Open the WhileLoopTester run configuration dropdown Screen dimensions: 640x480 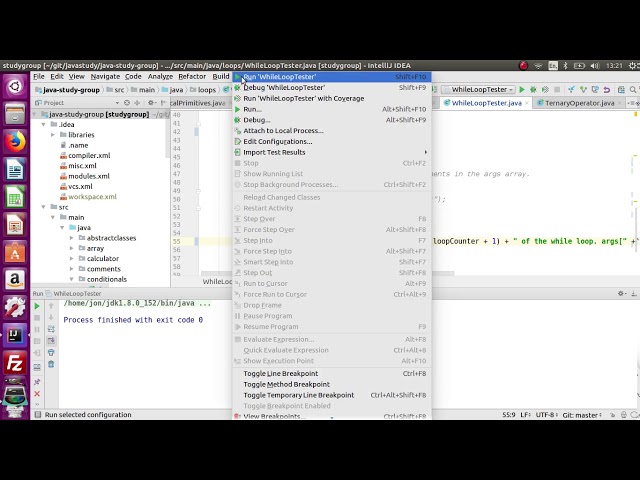[x=480, y=89]
